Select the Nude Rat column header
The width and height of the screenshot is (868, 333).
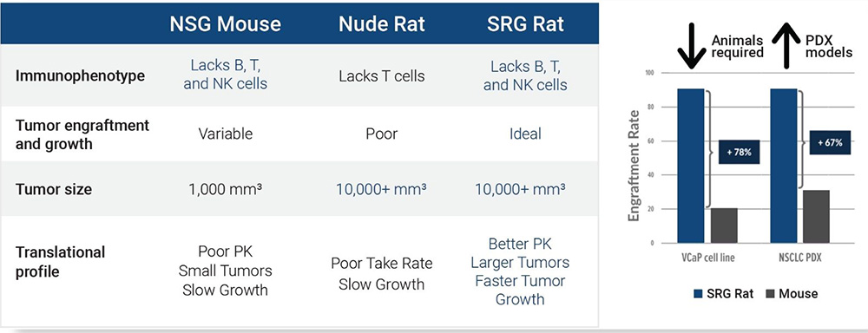[x=381, y=23]
